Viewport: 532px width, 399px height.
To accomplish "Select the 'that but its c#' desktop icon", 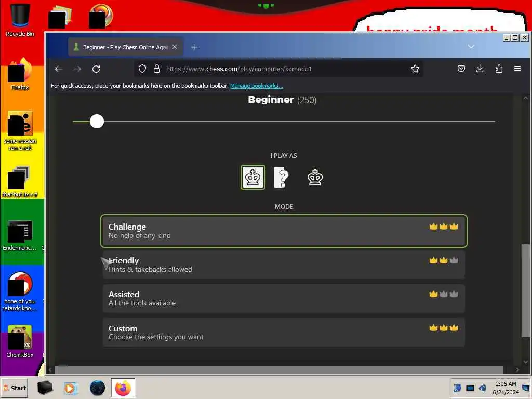I will point(20,181).
